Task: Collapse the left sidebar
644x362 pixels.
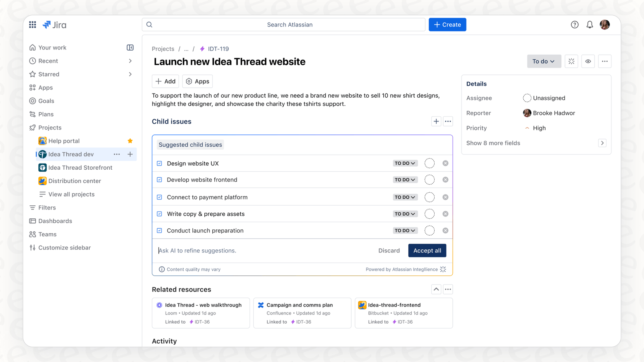Action: pyautogui.click(x=130, y=47)
